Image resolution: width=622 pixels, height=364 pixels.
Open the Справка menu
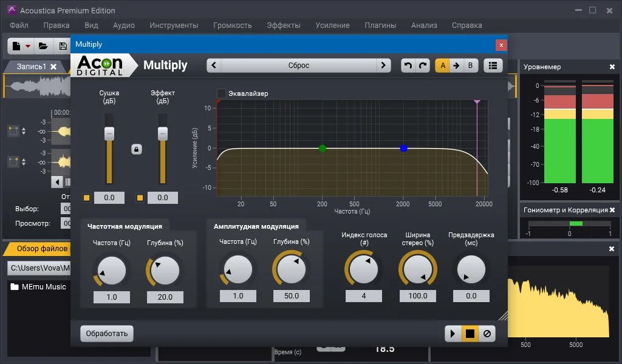tap(467, 25)
